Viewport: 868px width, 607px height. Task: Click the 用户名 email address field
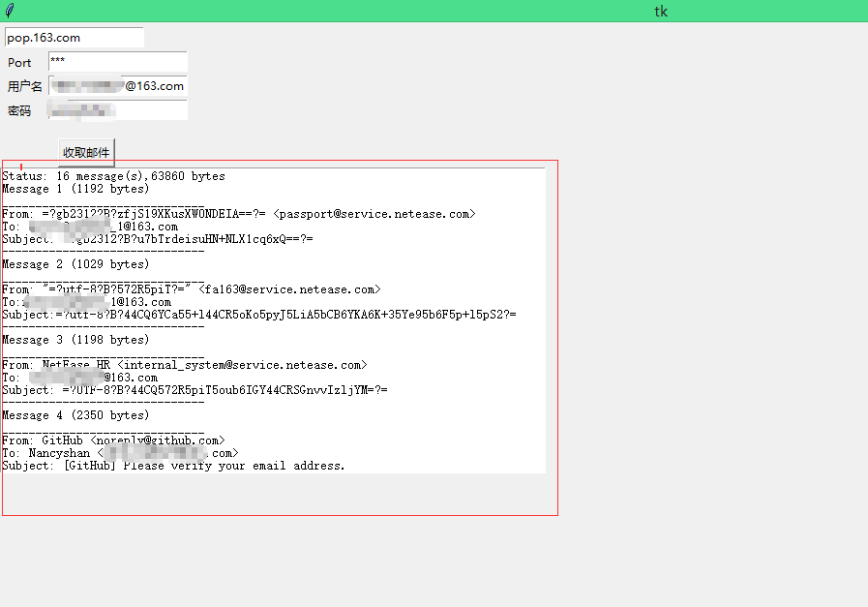click(116, 85)
